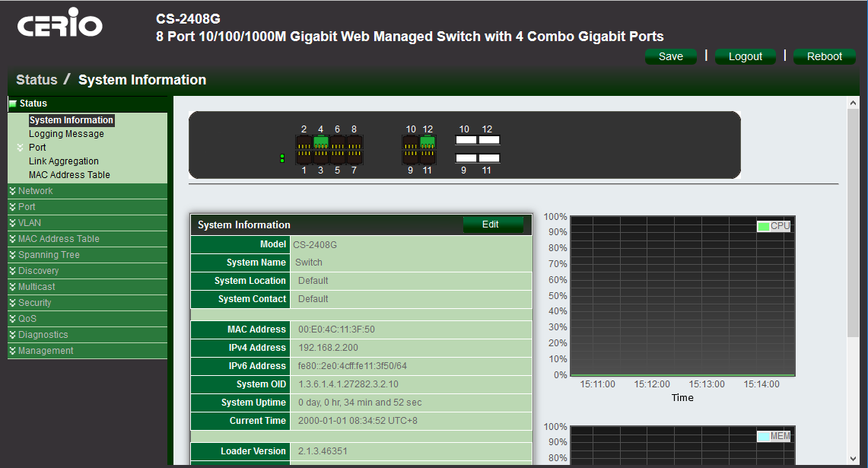868x468 pixels.
Task: Expand the Multicast section
Action: 87,287
